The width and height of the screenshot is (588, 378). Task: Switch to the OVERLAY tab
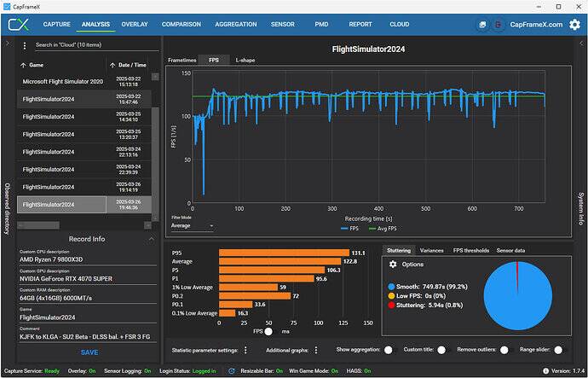click(135, 25)
